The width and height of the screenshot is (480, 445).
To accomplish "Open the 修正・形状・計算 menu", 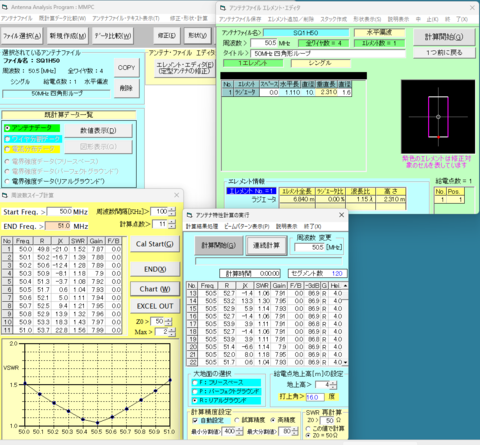I will 189,18.
